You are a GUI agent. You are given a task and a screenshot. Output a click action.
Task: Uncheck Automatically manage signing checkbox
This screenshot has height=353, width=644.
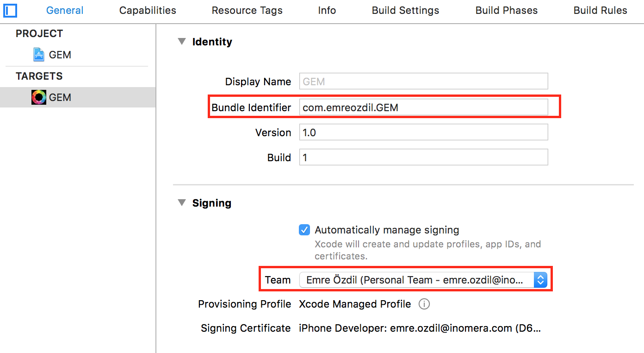coord(304,230)
